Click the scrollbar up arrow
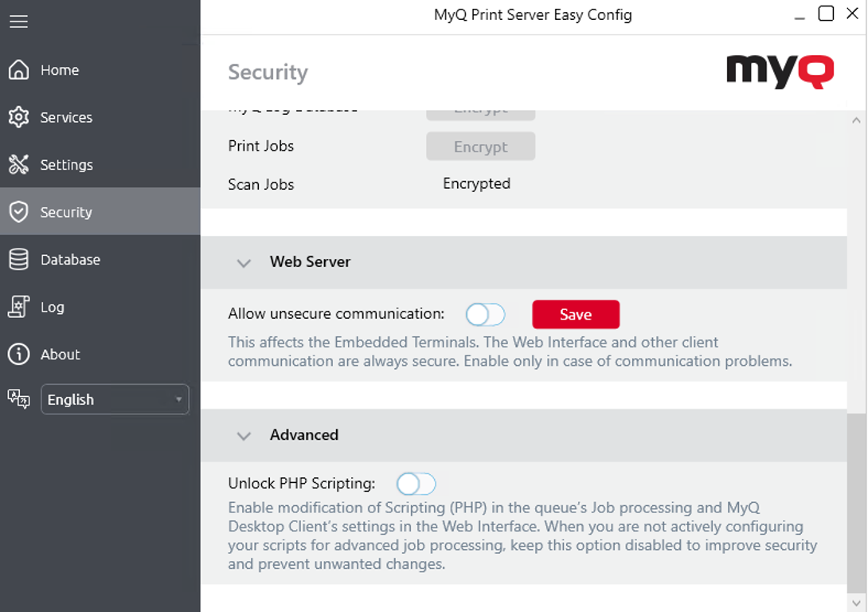The height and width of the screenshot is (612, 868). tap(857, 120)
